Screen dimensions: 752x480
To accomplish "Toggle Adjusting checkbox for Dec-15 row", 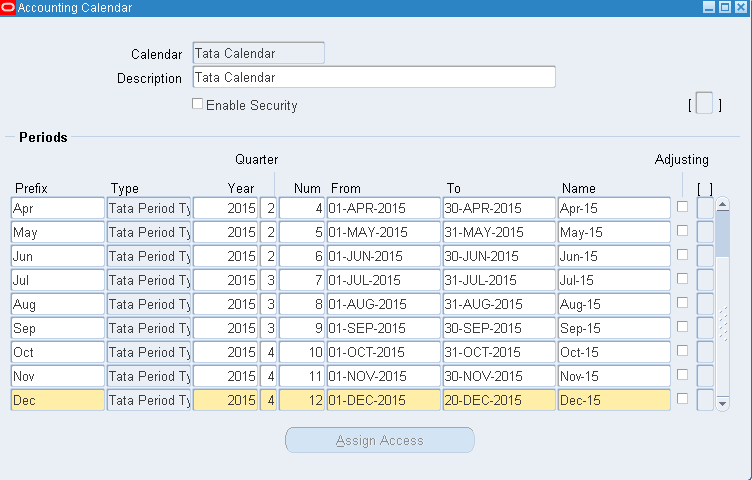I will tap(682, 399).
